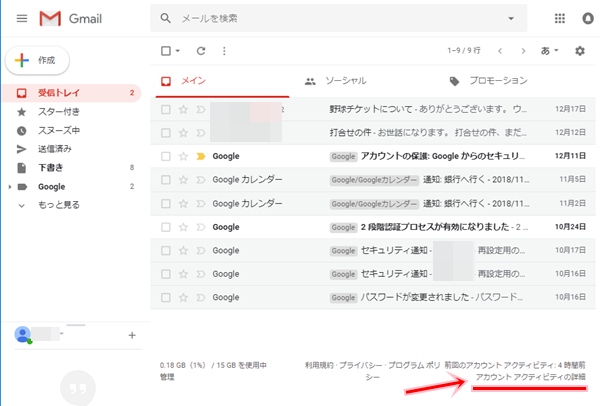Star the 野球チケットについて email
This screenshot has height=406, width=600.
pos(183,109)
